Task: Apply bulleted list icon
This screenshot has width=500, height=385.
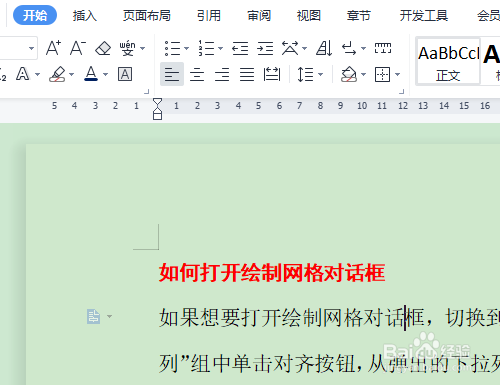Action: click(172, 48)
